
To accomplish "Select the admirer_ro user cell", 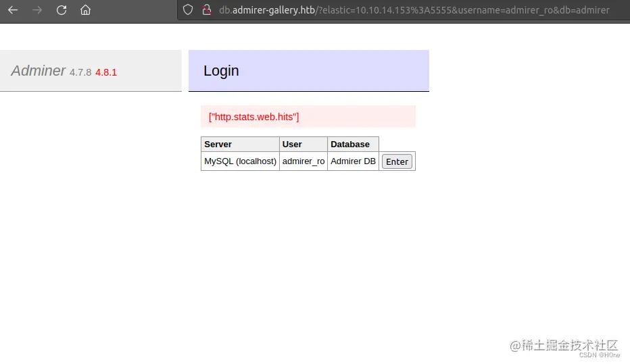I will point(304,161).
